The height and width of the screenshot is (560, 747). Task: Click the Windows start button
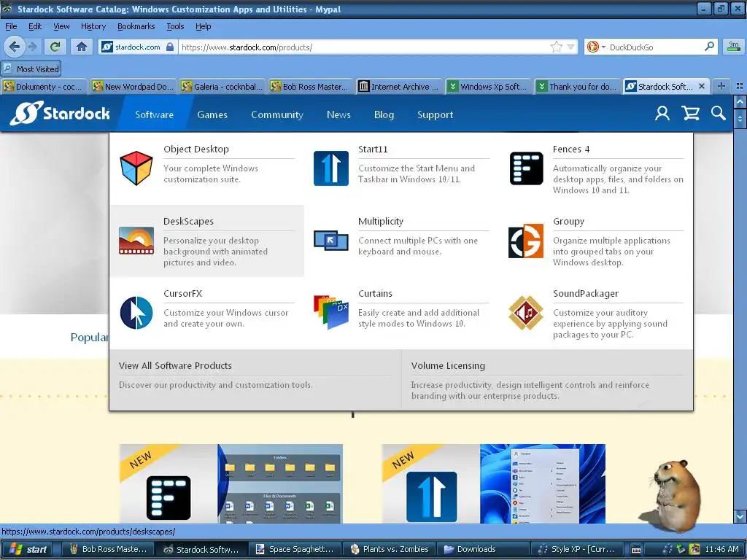point(27,549)
